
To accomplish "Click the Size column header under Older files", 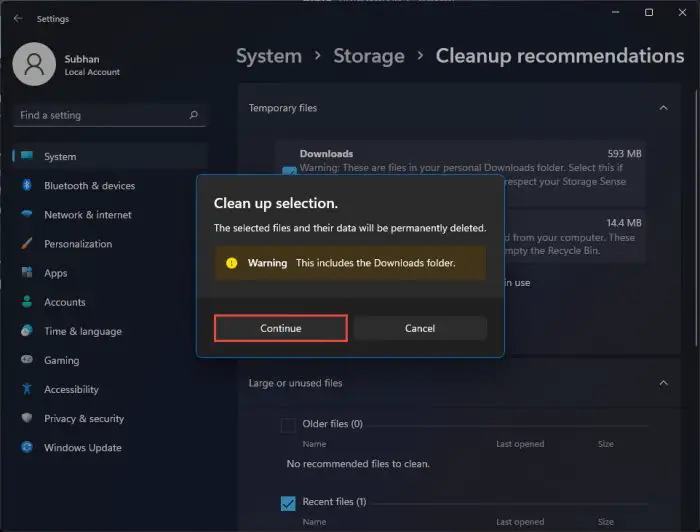I will coord(606,444).
